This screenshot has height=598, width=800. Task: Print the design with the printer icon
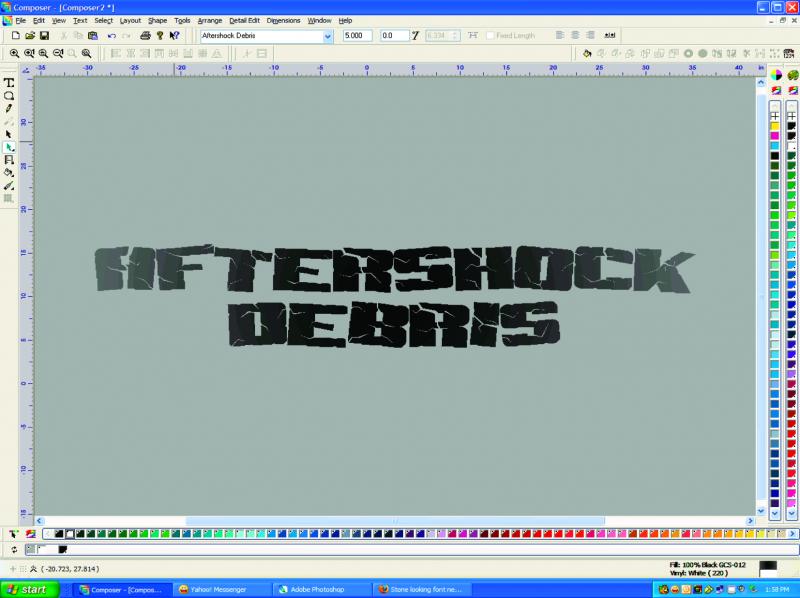click(x=145, y=36)
